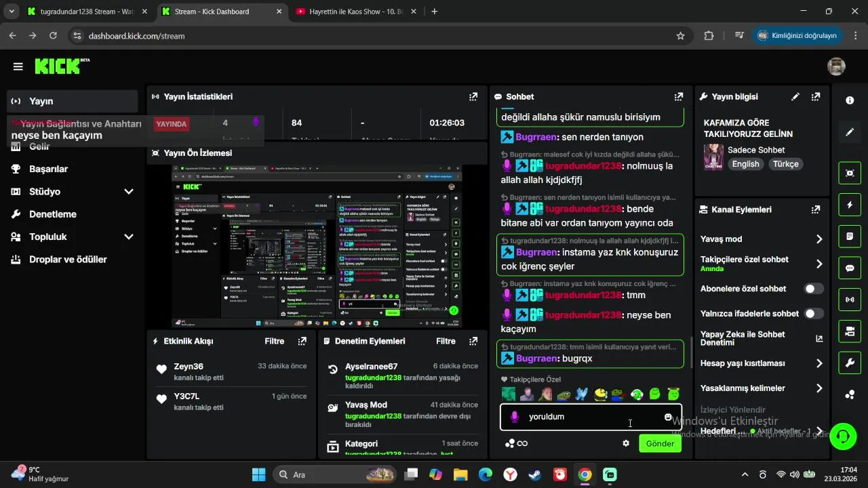Expand the Stüdyo sidebar section
The height and width of the screenshot is (488, 868).
pos(129,192)
